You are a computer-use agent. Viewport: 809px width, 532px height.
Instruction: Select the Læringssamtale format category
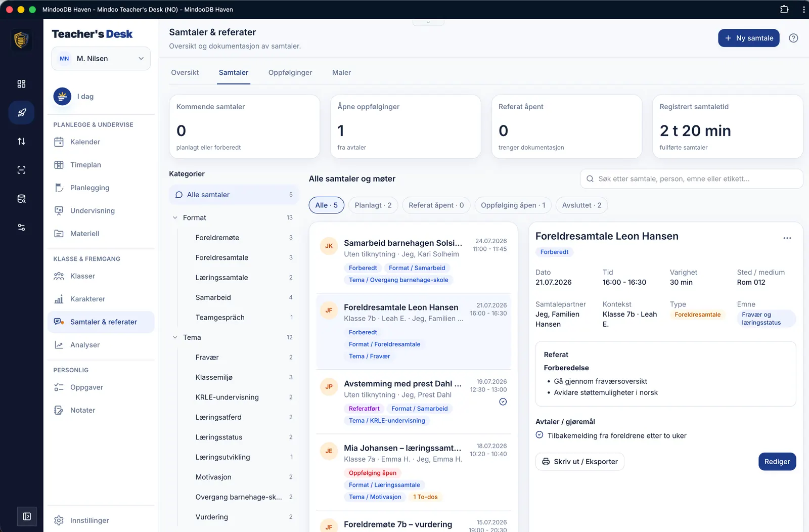238,278
